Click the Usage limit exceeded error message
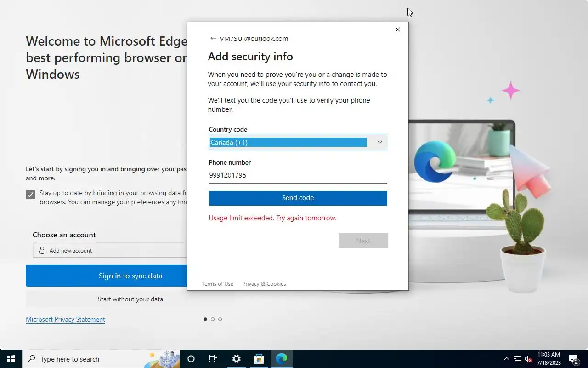 pos(273,218)
